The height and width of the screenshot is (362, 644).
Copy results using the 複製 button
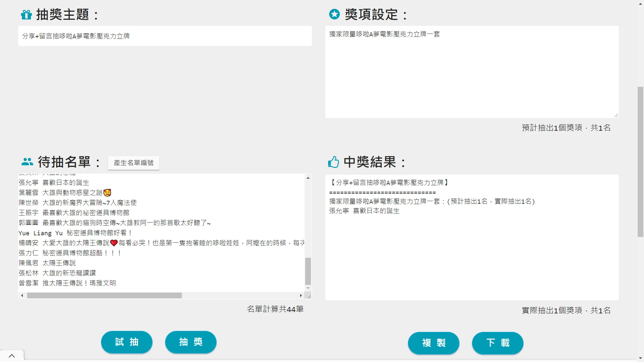[x=434, y=343]
